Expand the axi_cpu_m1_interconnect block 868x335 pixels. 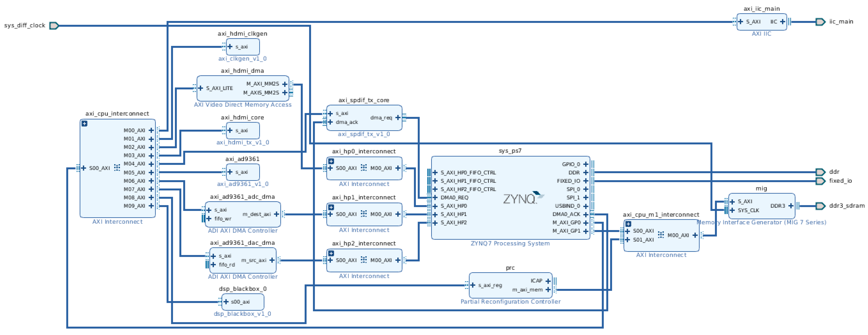[x=628, y=224]
